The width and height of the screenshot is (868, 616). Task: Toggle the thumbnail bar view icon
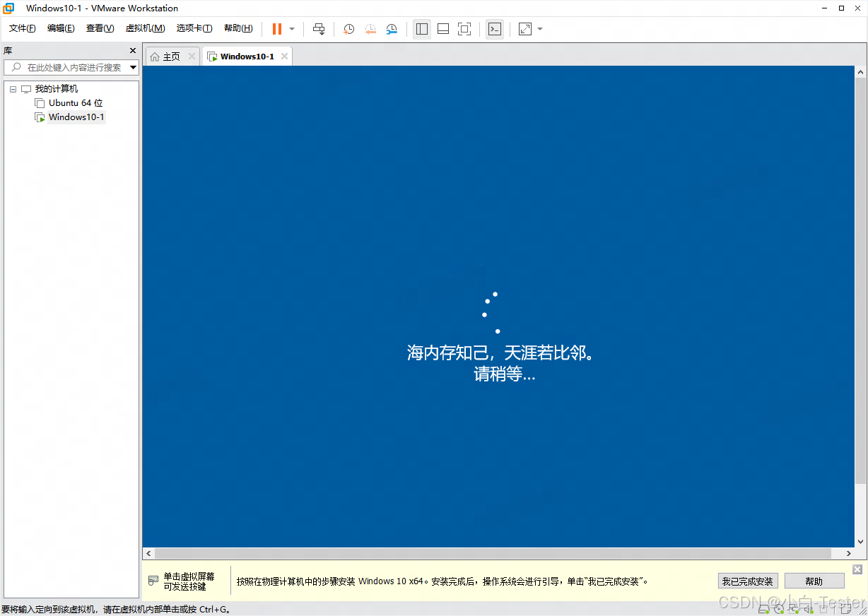pos(443,29)
